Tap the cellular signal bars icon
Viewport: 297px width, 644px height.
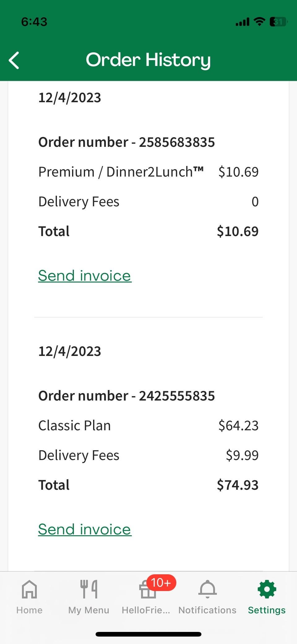(x=242, y=22)
